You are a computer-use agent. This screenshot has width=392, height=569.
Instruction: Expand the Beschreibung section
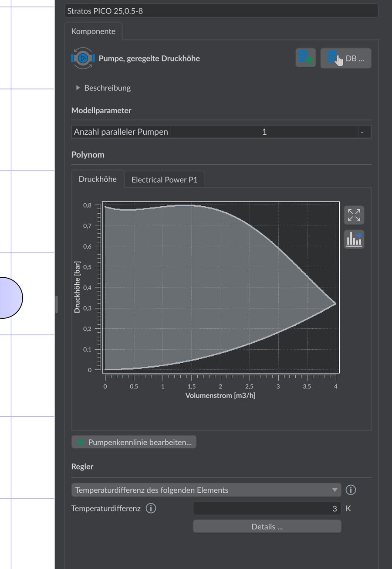[103, 88]
